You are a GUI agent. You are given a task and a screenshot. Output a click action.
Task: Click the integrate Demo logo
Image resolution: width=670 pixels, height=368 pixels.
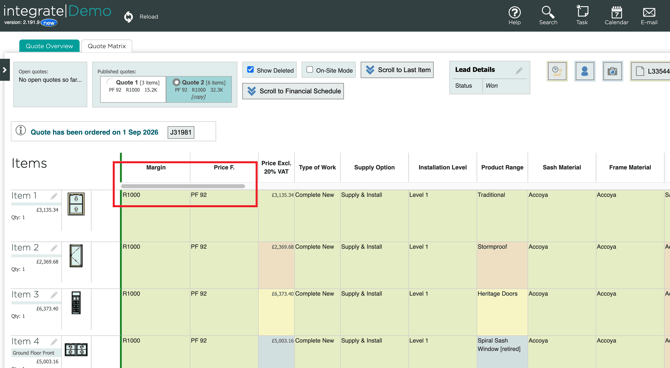pyautogui.click(x=57, y=11)
